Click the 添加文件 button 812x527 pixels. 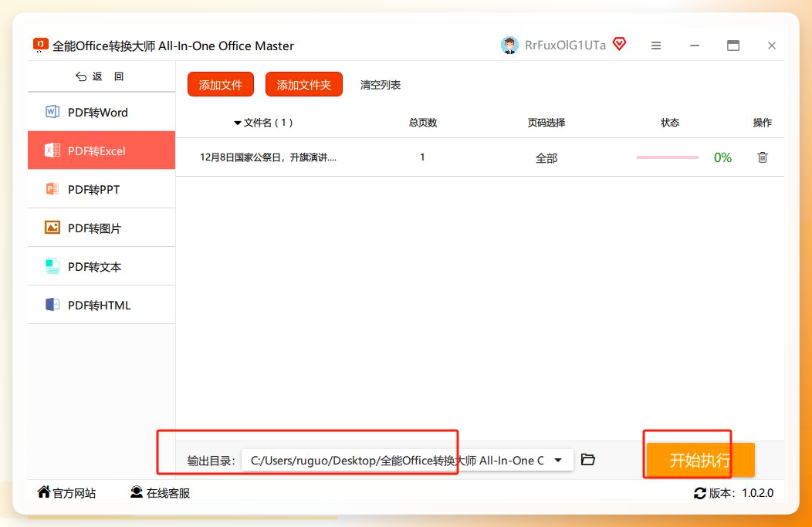(221, 84)
